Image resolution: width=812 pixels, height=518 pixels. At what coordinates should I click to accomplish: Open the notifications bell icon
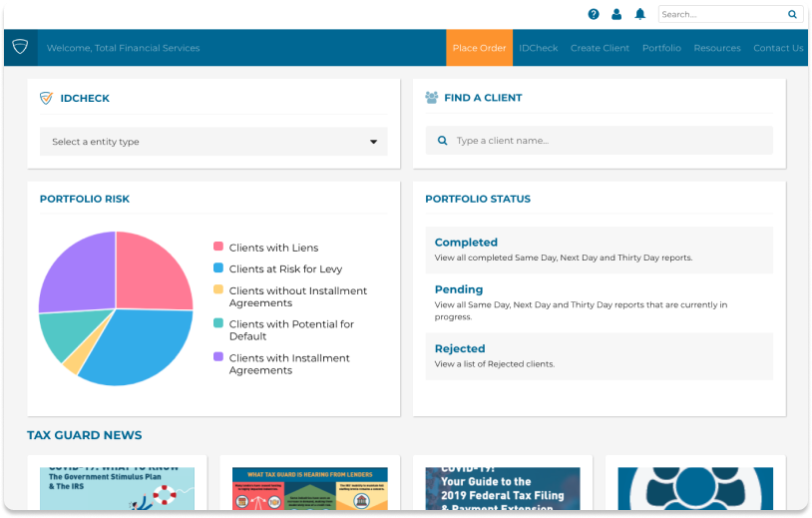640,14
